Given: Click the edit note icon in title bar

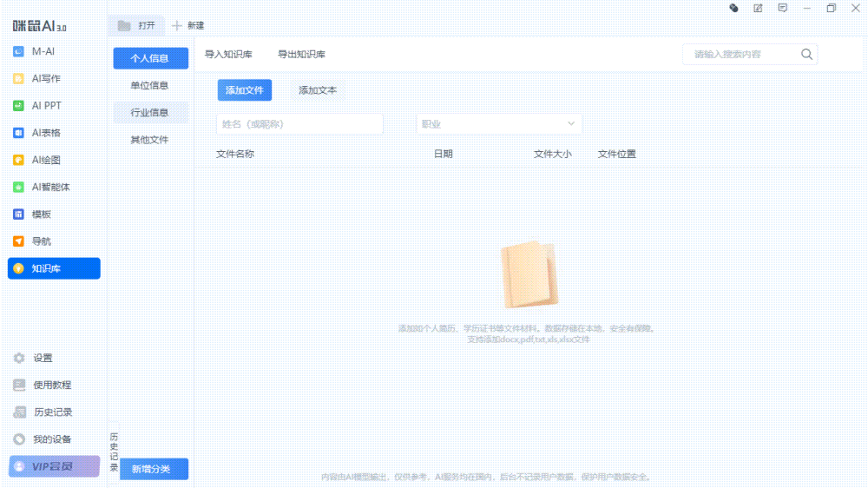Looking at the screenshot, I should (758, 8).
